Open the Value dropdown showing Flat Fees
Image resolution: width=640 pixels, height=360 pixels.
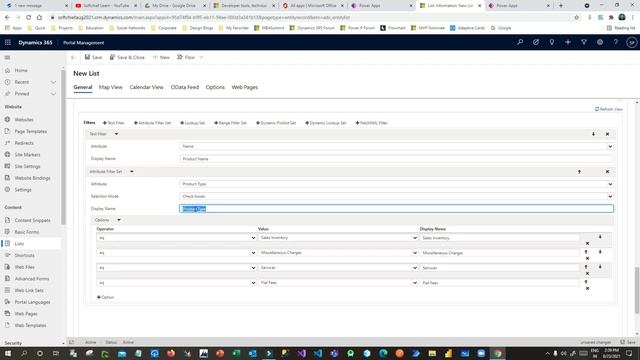click(x=338, y=282)
